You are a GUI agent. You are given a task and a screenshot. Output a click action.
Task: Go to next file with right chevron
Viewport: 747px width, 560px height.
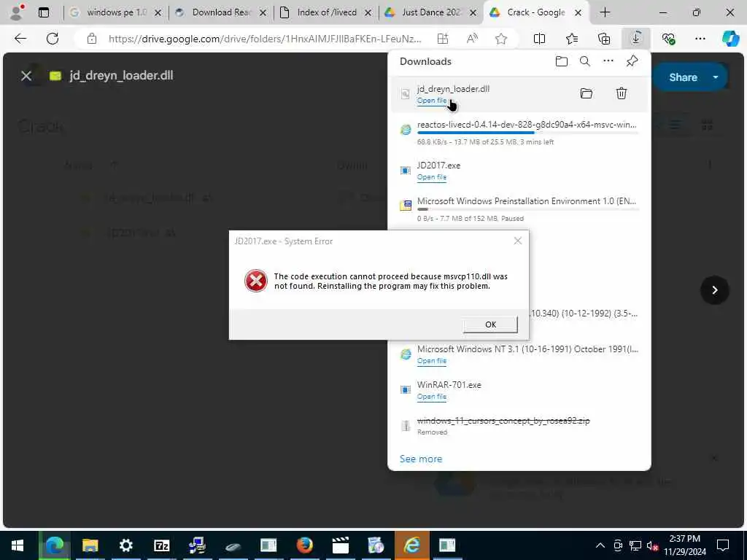point(715,290)
